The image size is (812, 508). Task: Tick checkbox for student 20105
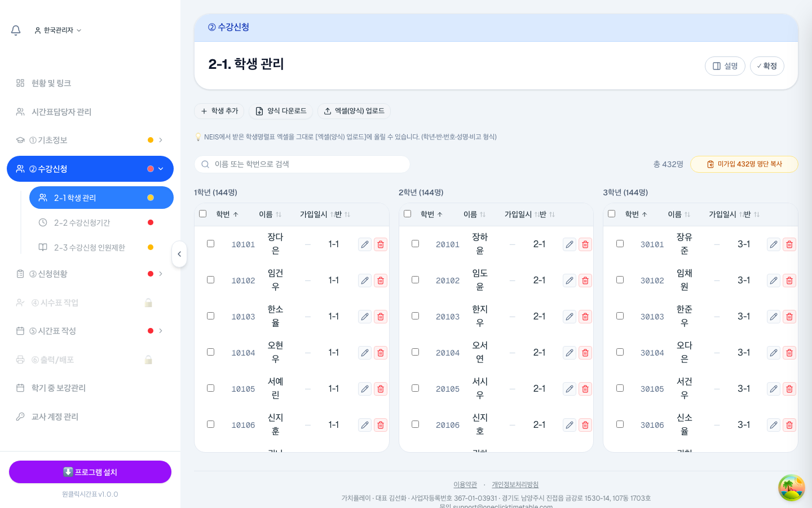416,388
